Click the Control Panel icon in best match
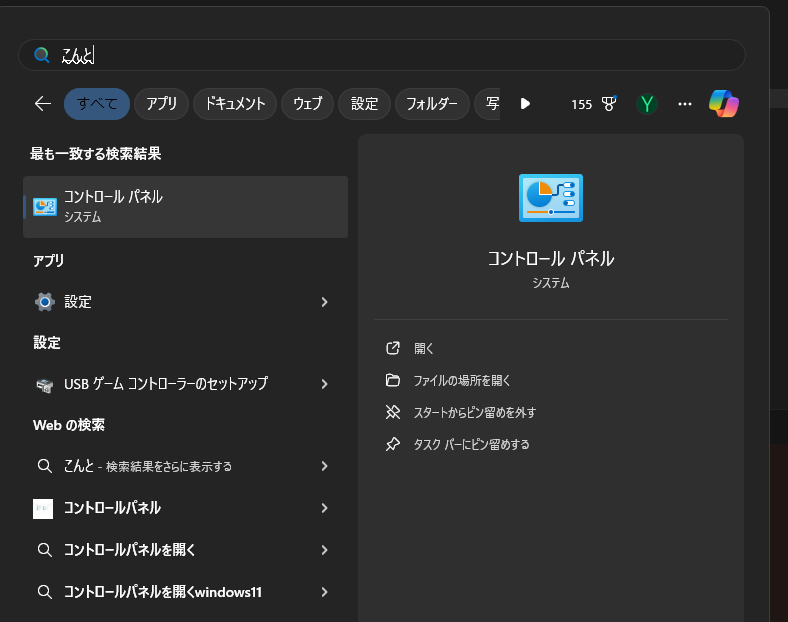The image size is (788, 622). pos(45,206)
